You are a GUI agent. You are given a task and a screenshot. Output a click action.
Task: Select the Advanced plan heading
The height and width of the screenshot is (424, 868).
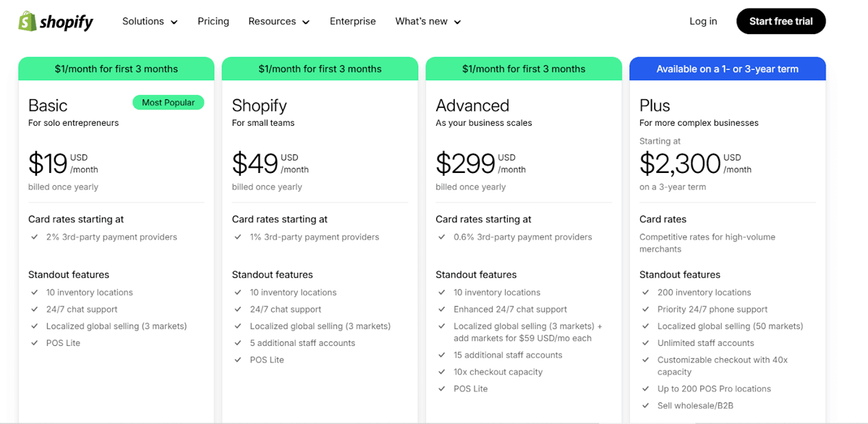pyautogui.click(x=472, y=106)
